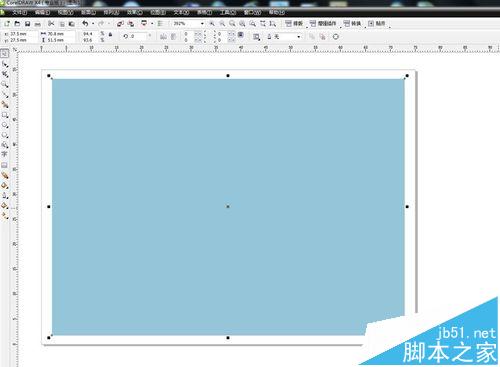The image size is (500, 367).
Task: Click the bottom-center selection handle
Action: 228,338
